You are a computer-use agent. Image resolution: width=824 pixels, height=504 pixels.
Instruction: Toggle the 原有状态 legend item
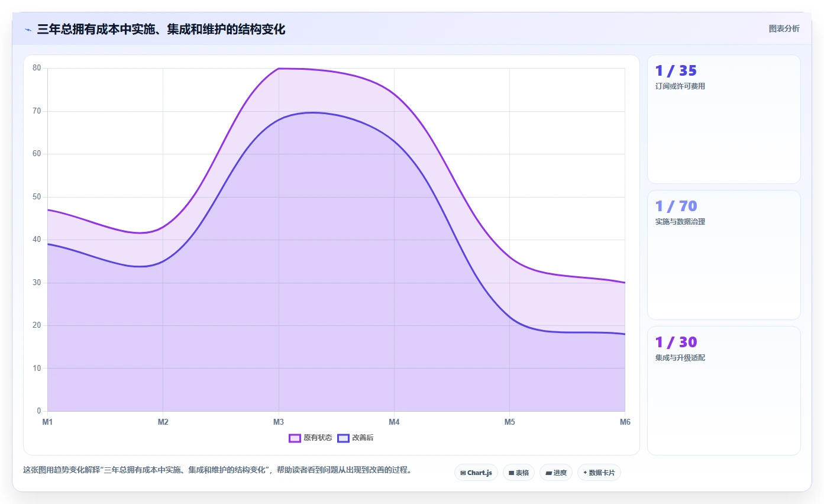pos(311,438)
